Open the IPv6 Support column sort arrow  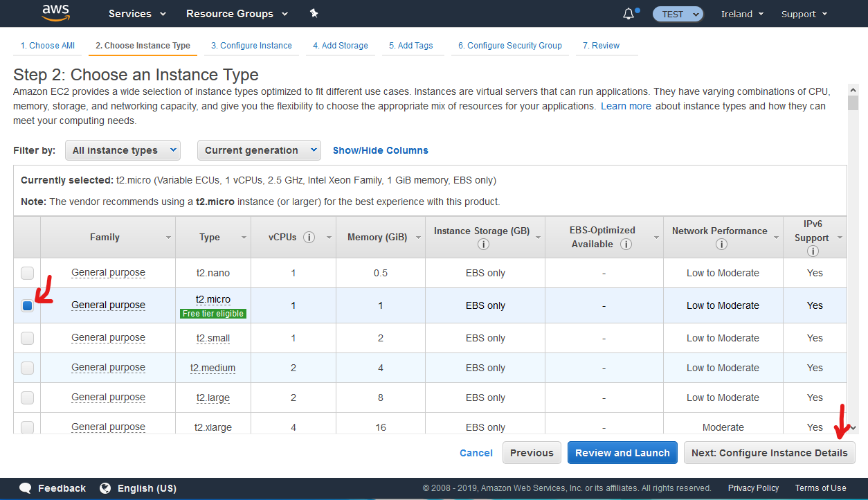click(840, 238)
